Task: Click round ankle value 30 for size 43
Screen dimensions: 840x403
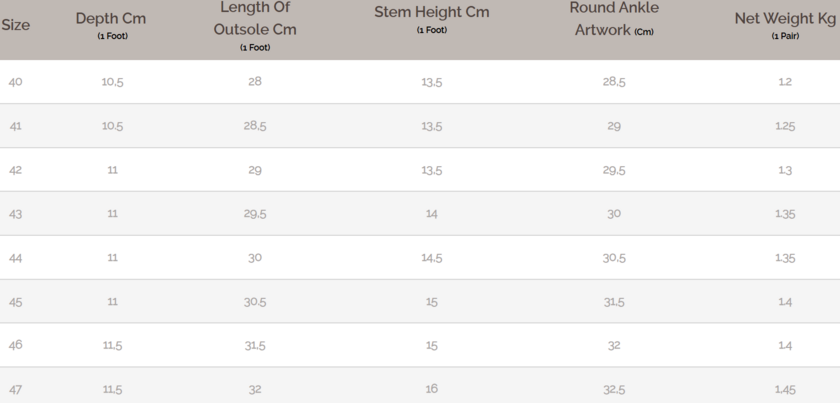Action: pyautogui.click(x=614, y=214)
